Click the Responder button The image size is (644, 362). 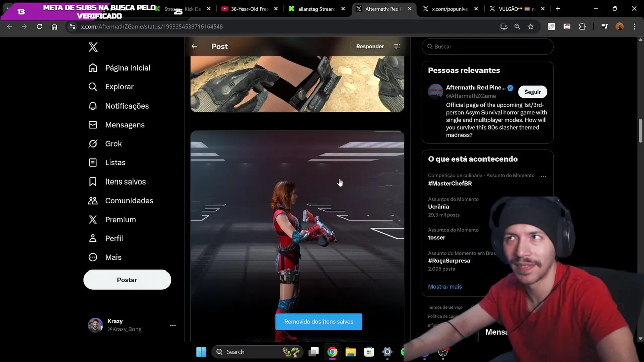(370, 46)
